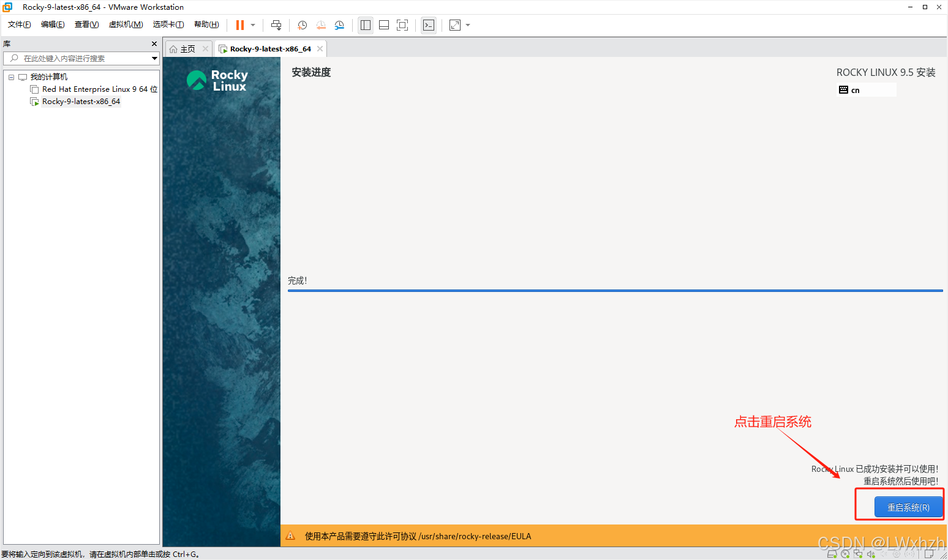Screen dimensions: 948x560
Task: Close the Rocky-9-latest-x86_64 tab
Action: (x=320, y=49)
